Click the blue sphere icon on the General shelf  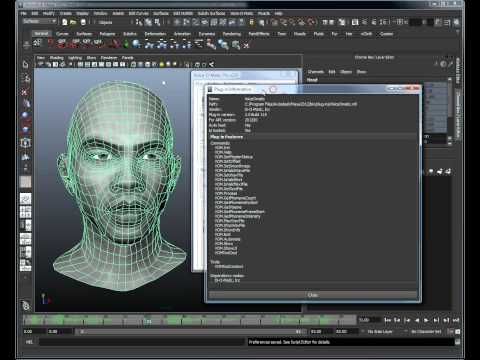click(136, 44)
